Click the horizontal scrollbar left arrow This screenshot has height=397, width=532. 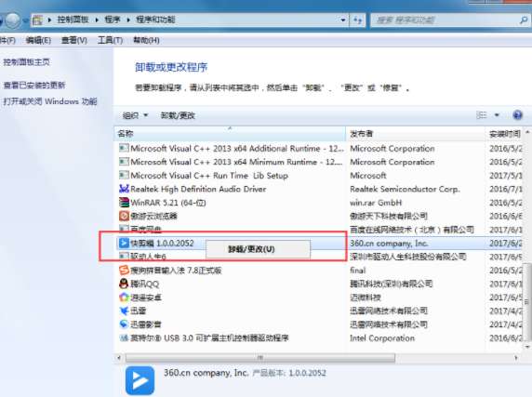pos(119,358)
